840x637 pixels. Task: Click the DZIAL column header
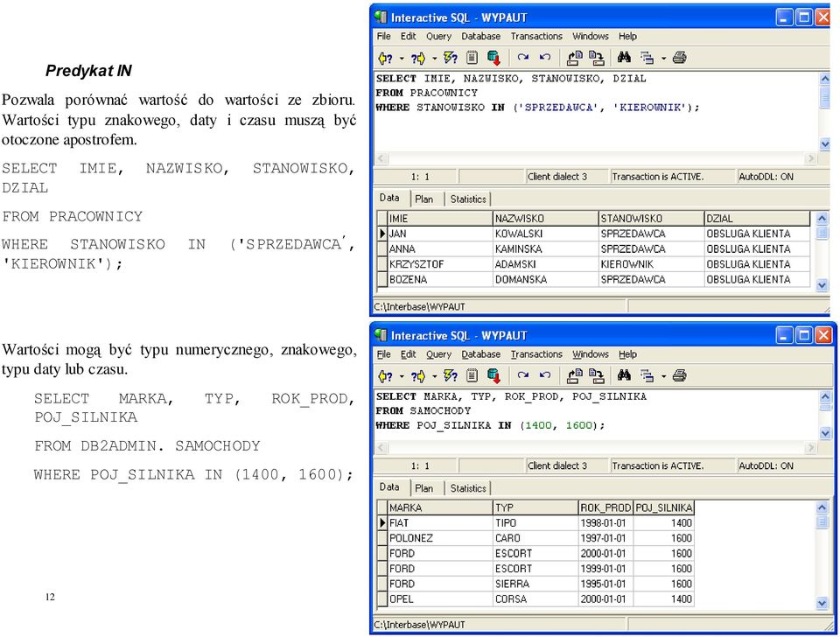click(x=757, y=219)
